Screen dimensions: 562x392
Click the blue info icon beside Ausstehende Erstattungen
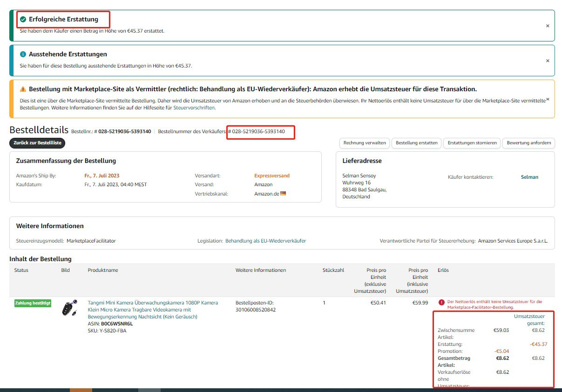pos(23,54)
